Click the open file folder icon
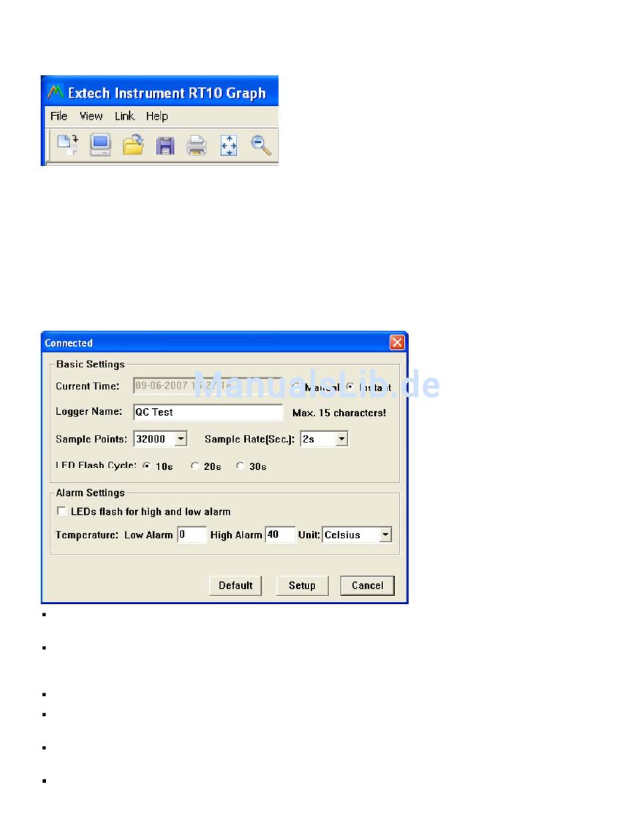 [133, 145]
